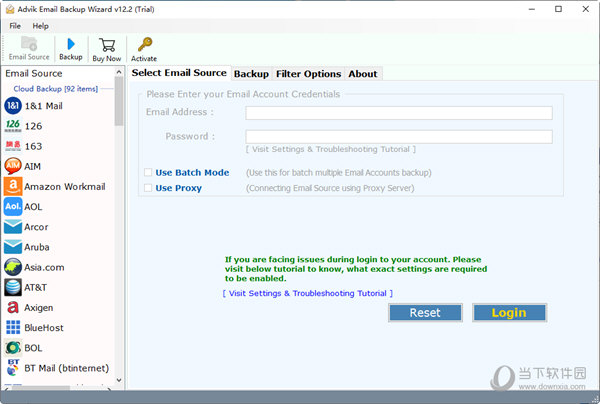
Task: Click the source list vertical scrollbar thumb
Action: [119, 101]
